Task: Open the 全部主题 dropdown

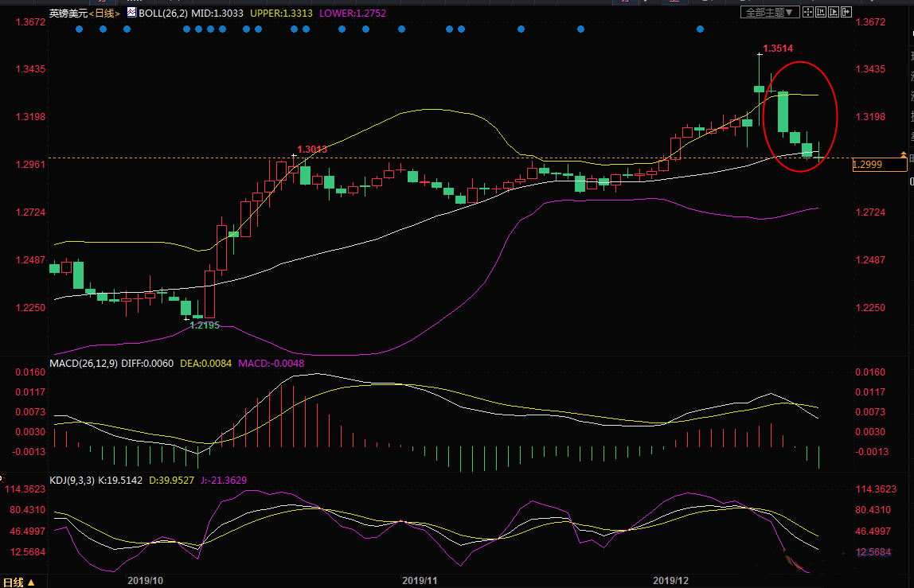Action: point(768,13)
